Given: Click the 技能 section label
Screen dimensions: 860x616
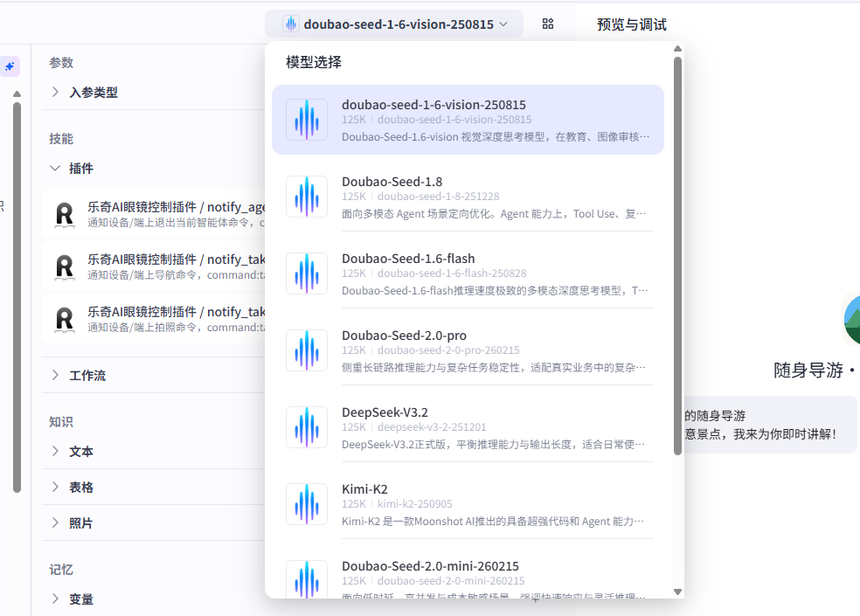Looking at the screenshot, I should tap(61, 139).
